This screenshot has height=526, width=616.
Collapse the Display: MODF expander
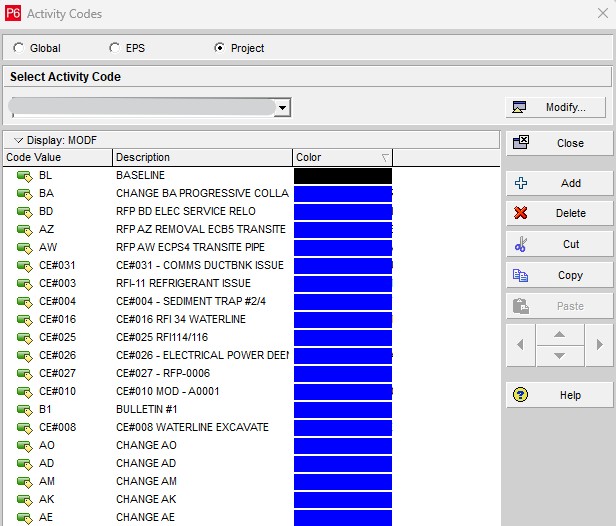click(x=18, y=141)
